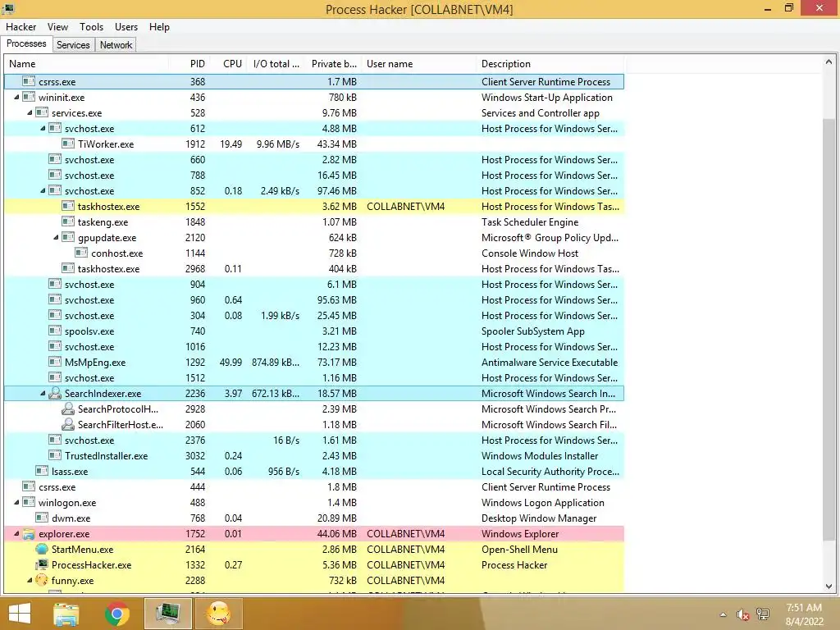Select the csrss.exe row with PID 444
840x630 pixels.
point(314,487)
